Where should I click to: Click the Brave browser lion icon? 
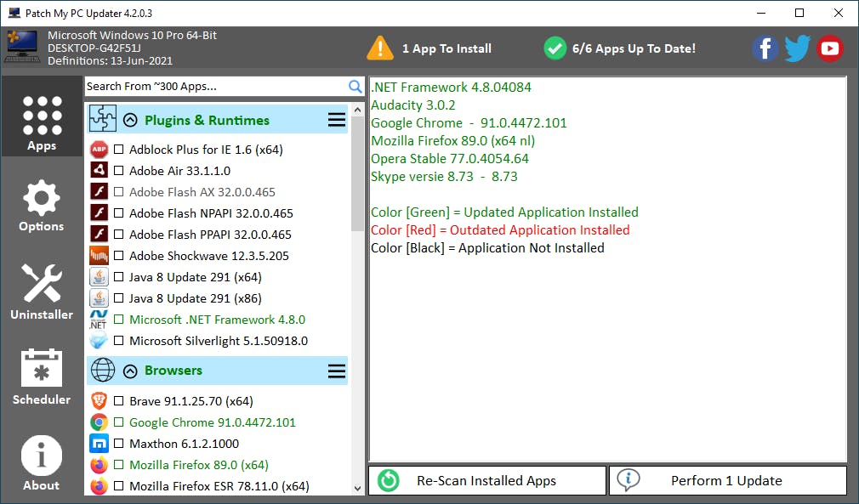point(100,401)
